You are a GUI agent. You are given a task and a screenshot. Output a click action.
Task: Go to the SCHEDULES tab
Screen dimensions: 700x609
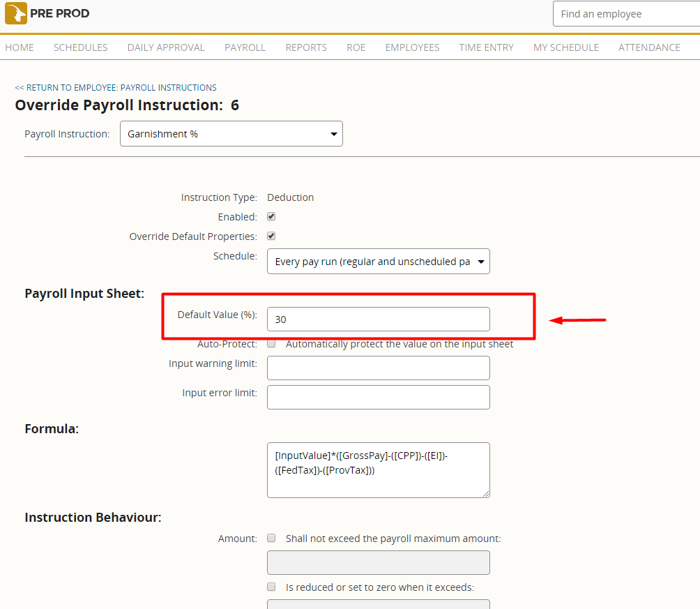click(81, 47)
